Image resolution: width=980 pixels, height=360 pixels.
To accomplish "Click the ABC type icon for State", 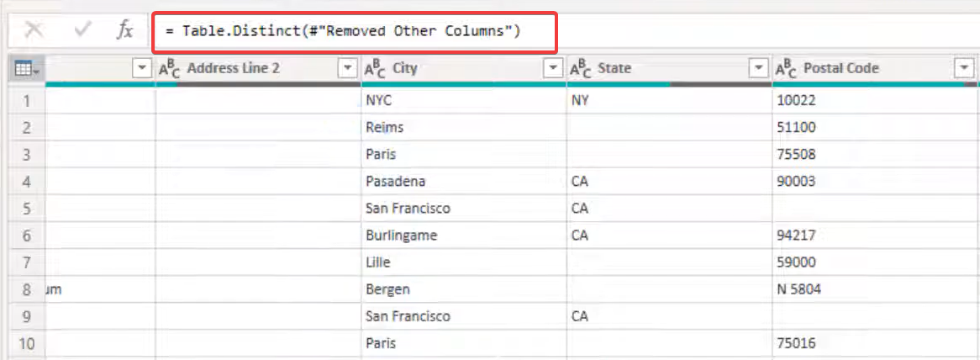I will coord(581,69).
